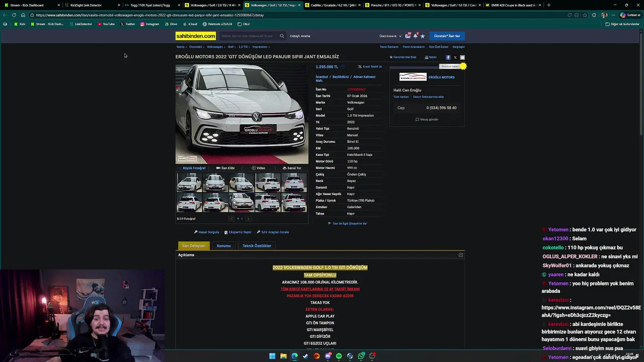Open Sıfır Araçları İncele link
Image resolution: width=644 pixels, height=362 pixels.
273,232
